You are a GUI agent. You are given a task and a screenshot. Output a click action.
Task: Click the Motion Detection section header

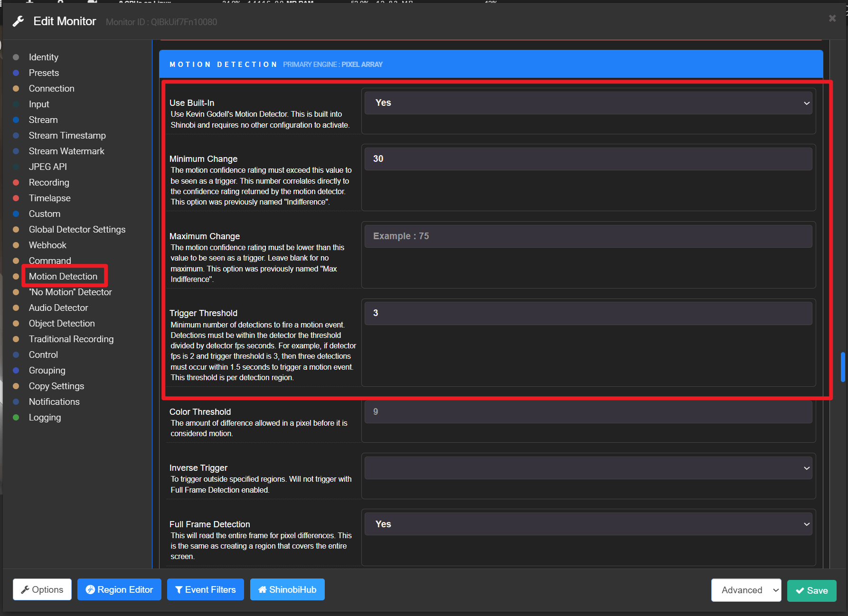click(491, 64)
